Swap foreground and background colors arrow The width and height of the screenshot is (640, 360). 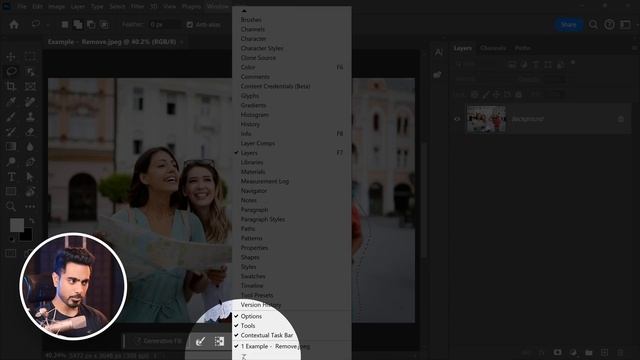[x=32, y=220]
